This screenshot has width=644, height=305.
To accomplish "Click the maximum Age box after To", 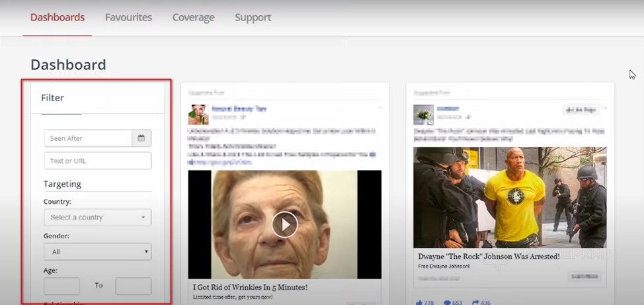I will click(x=134, y=286).
